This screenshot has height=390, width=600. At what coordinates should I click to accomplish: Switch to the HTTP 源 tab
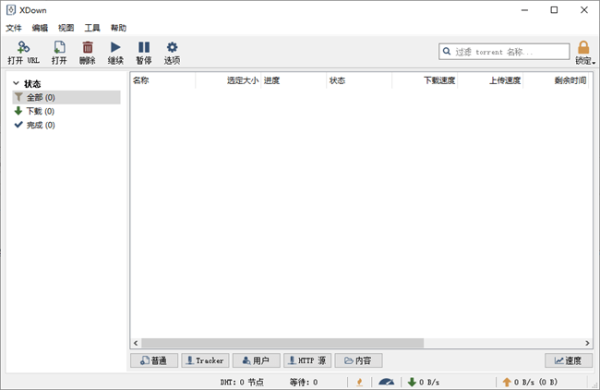(308, 361)
